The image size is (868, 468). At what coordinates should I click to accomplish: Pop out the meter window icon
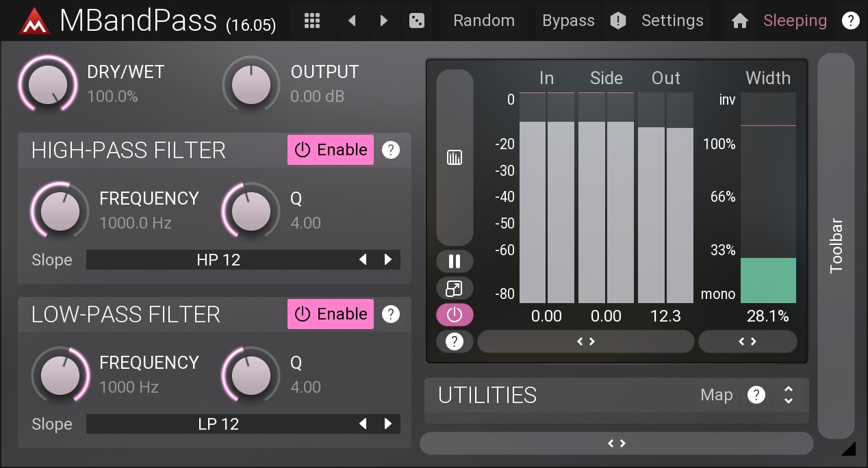click(x=455, y=288)
